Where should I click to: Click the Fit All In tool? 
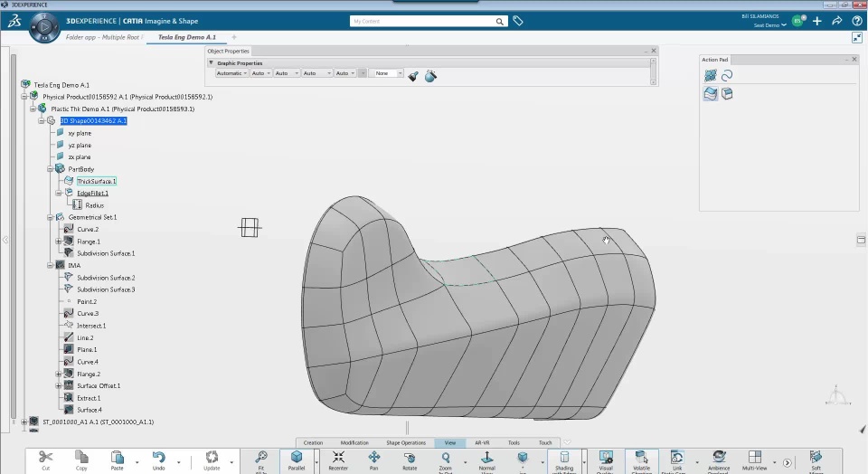click(x=260, y=460)
